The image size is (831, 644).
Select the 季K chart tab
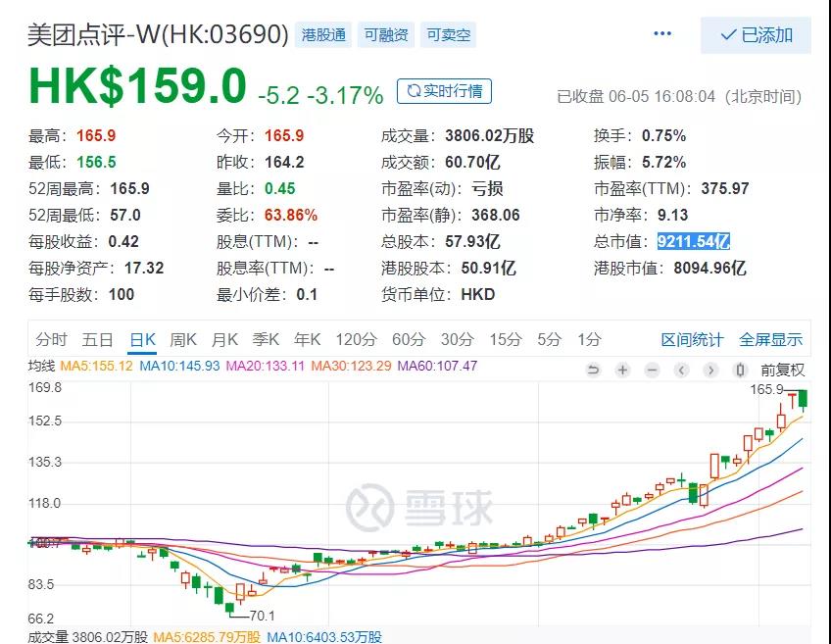click(266, 339)
